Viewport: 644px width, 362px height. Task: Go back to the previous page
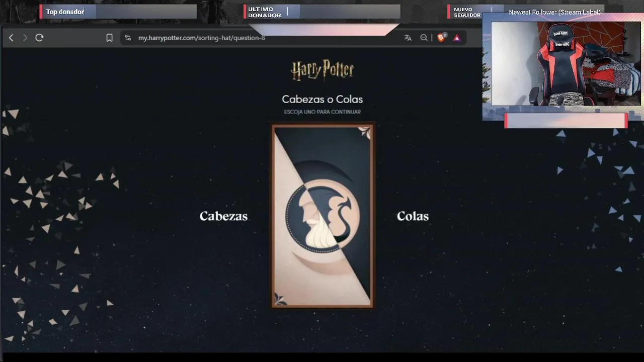(11, 38)
